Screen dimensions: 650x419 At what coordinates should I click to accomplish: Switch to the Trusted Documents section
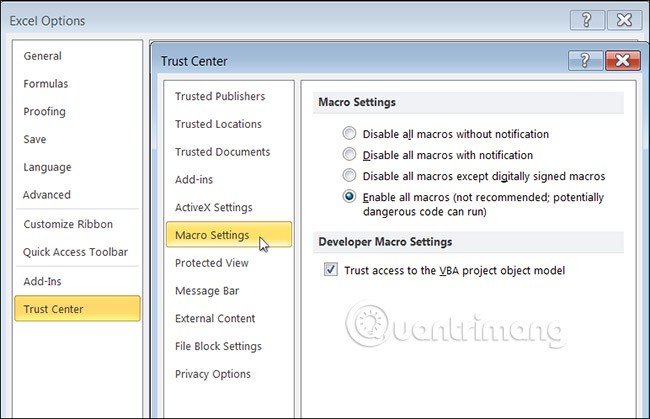coord(222,152)
